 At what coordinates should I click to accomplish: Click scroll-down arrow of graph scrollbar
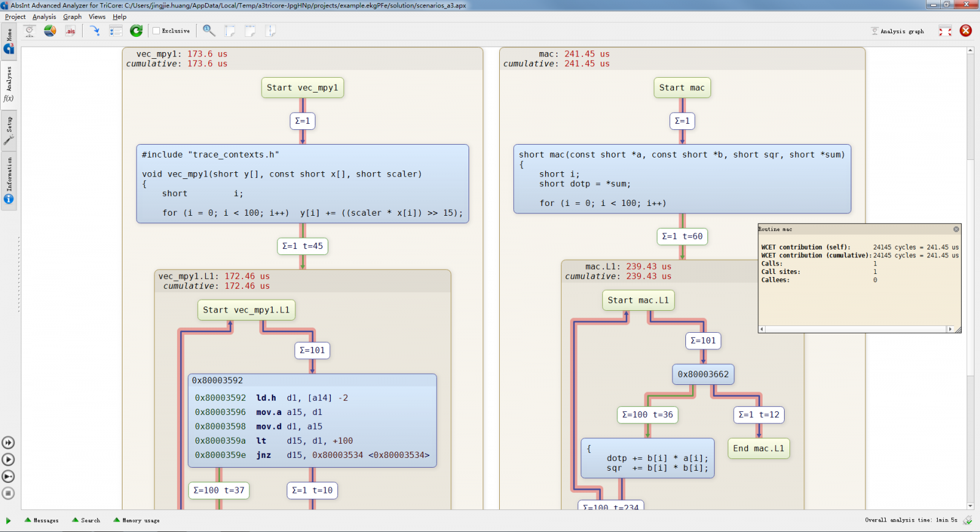point(970,506)
